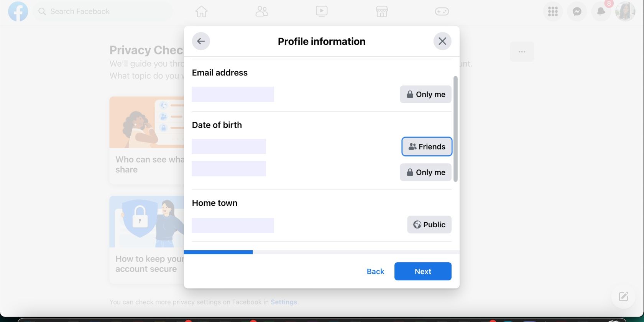Change Home town audience from Public
This screenshot has width=644, height=322.
[429, 225]
